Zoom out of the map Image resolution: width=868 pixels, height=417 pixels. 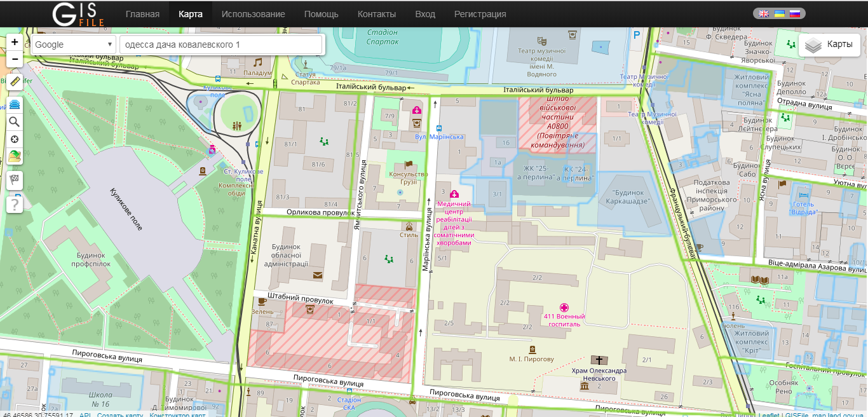pyautogui.click(x=15, y=59)
